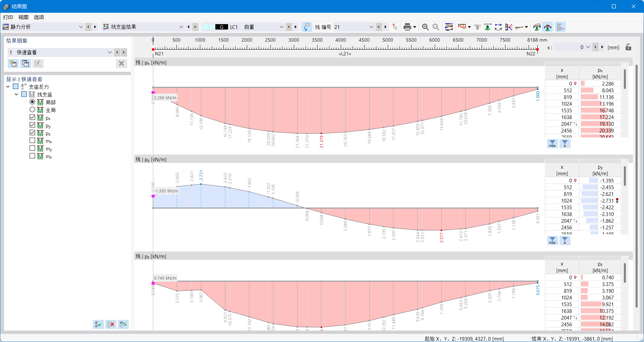Collapse the 线支座 tree node
Image resolution: width=644 pixels, height=342 pixels.
(x=16, y=94)
